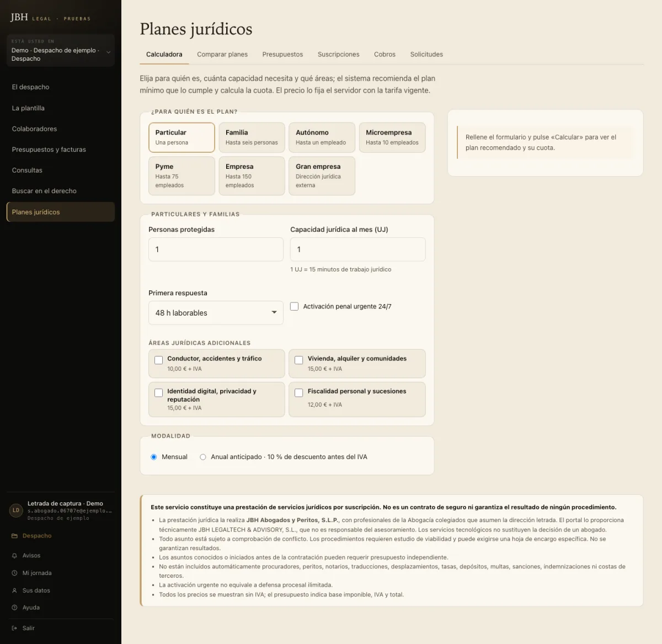Pick the Pyme plan card
Viewport: 662px width, 644px height.
(181, 176)
